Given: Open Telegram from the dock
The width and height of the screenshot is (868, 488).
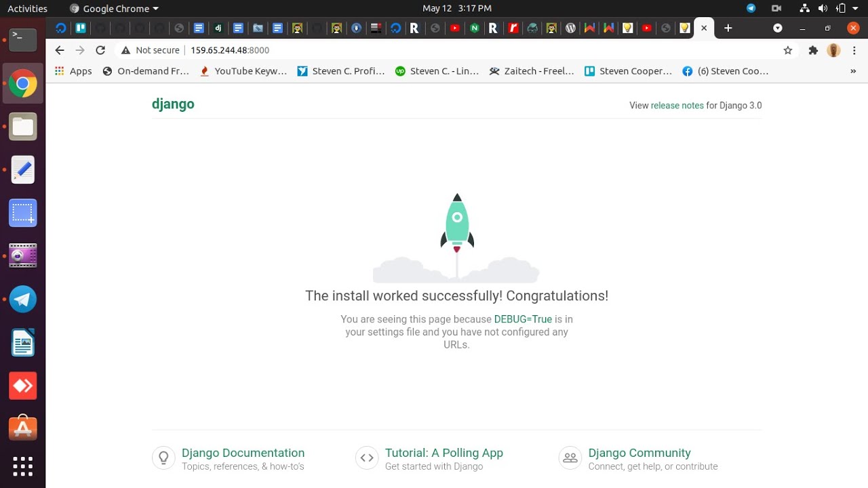Looking at the screenshot, I should 22,299.
